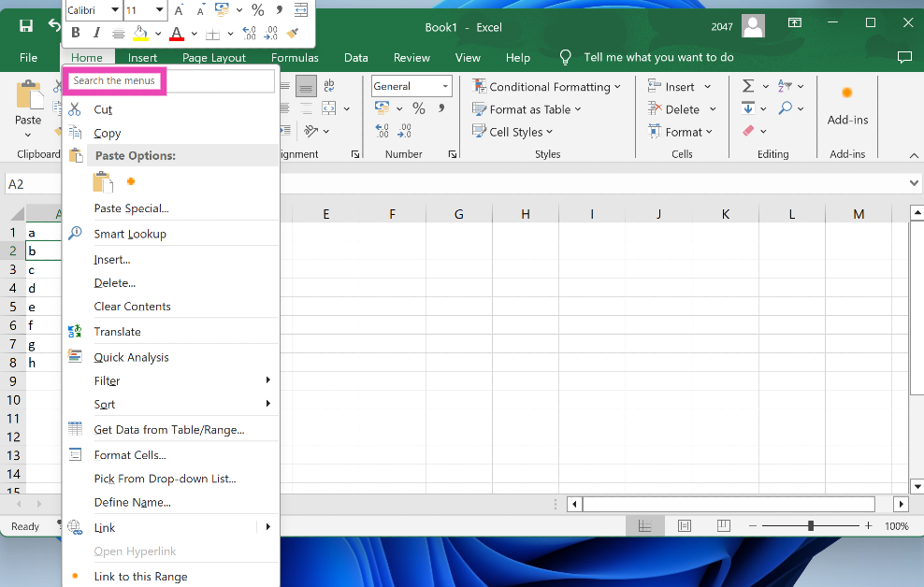Toggle Bold in the mini toolbar
924x587 pixels.
[75, 34]
